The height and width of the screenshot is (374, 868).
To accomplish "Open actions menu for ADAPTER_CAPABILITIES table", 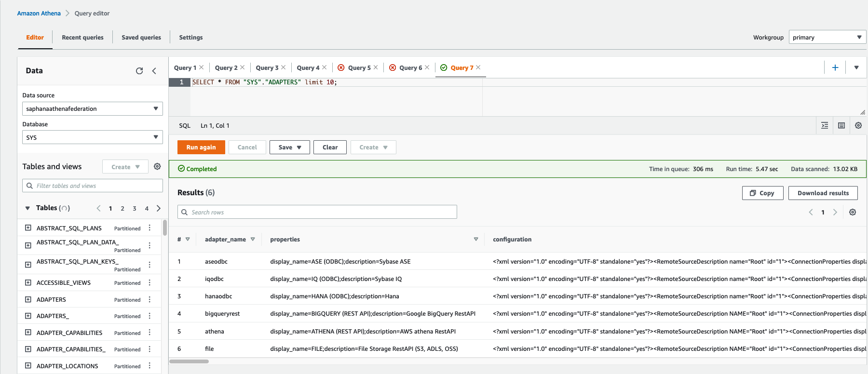I will (149, 333).
